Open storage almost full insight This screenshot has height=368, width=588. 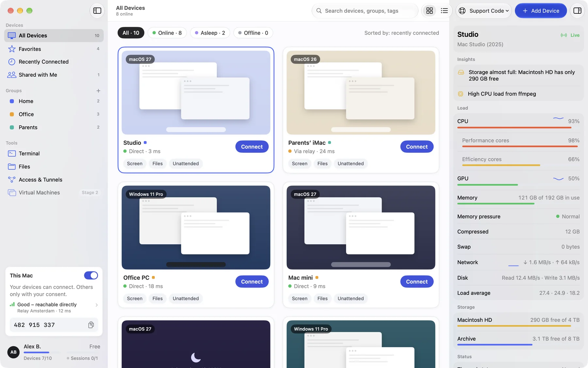click(518, 76)
